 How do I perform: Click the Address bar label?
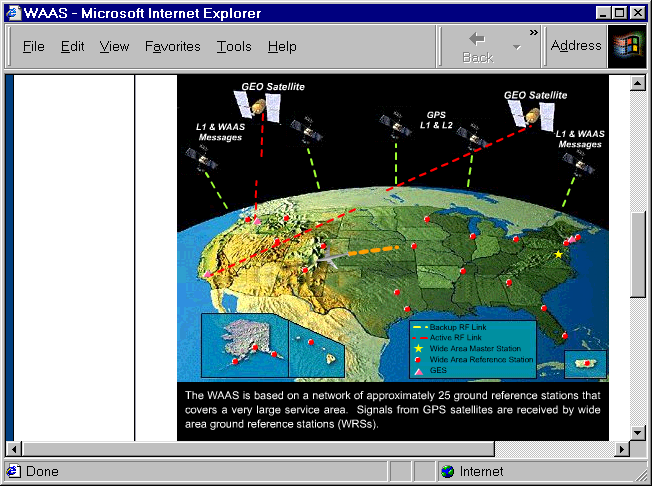point(576,46)
